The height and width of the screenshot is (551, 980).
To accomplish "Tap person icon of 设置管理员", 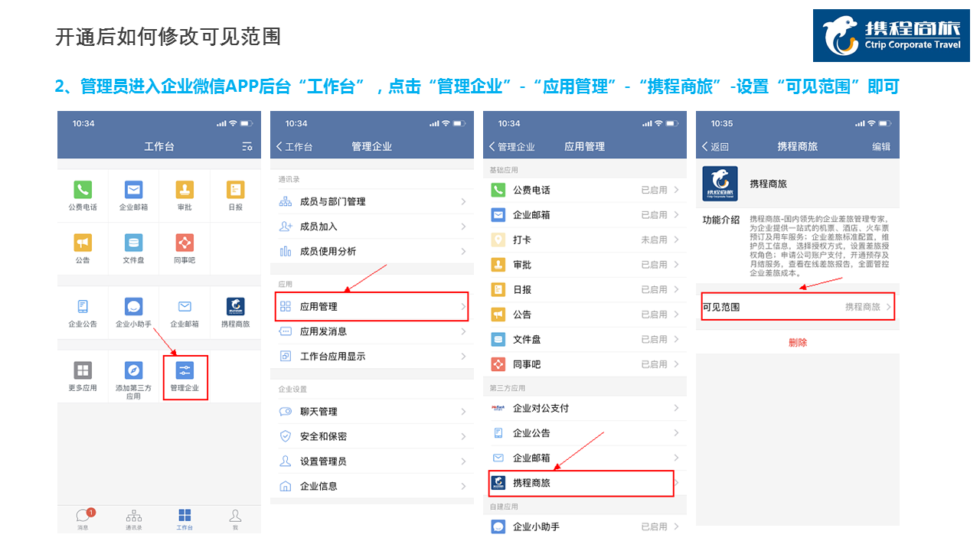I will click(286, 461).
